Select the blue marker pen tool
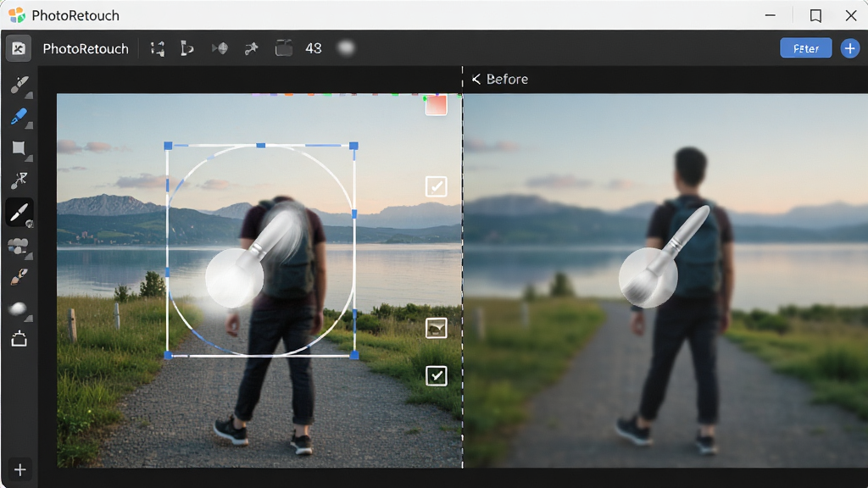The width and height of the screenshot is (868, 488). coord(19,116)
